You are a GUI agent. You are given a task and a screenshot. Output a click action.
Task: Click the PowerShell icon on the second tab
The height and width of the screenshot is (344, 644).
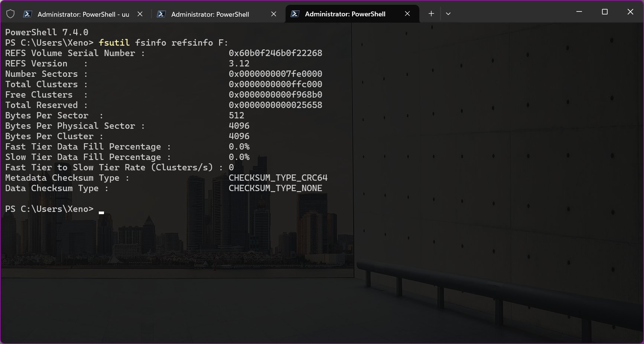coord(161,14)
